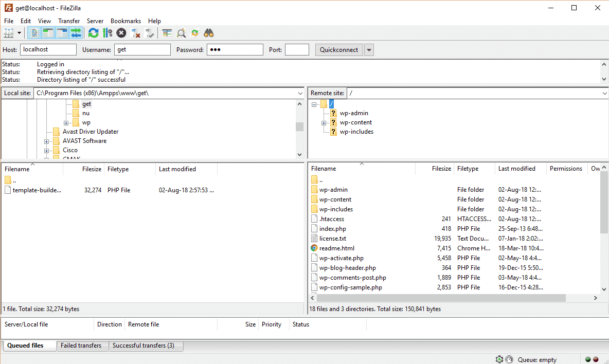Select wp-includes in the remote tree
Image resolution: width=609 pixels, height=364 pixels.
click(356, 132)
